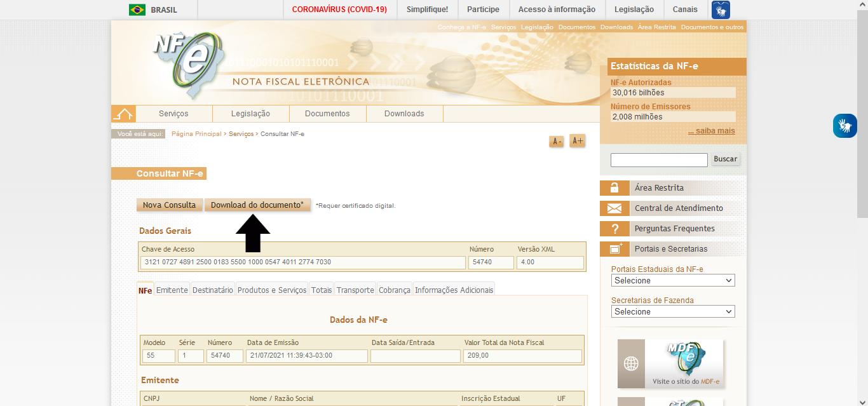Open the Canais government link
This screenshot has height=406, width=868.
click(x=685, y=10)
